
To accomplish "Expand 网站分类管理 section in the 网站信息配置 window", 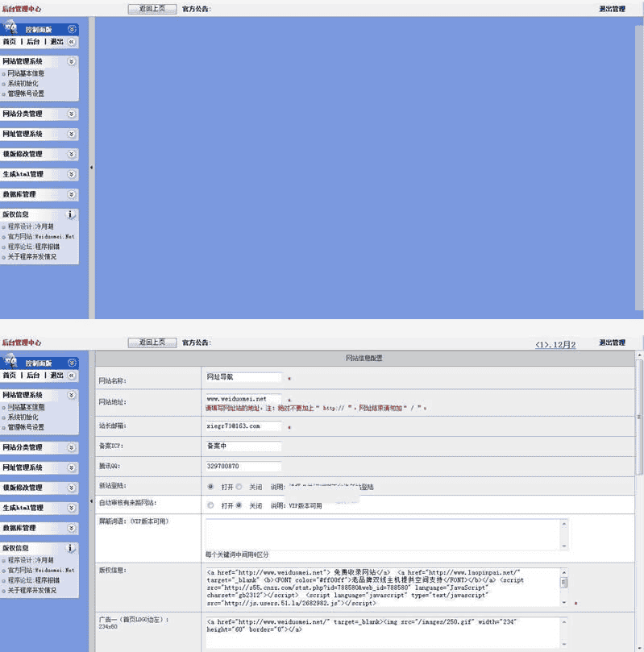I will point(72,447).
